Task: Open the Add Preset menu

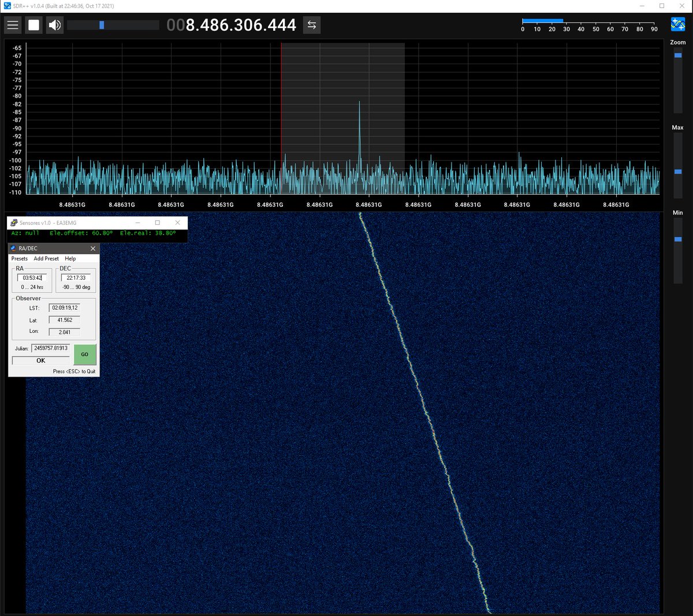Action: pos(46,258)
